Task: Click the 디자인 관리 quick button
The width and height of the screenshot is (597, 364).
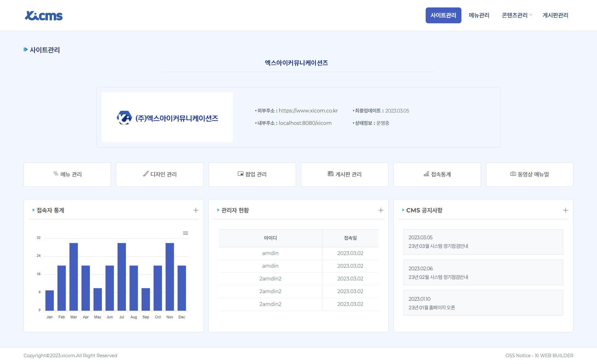Action: click(x=160, y=175)
